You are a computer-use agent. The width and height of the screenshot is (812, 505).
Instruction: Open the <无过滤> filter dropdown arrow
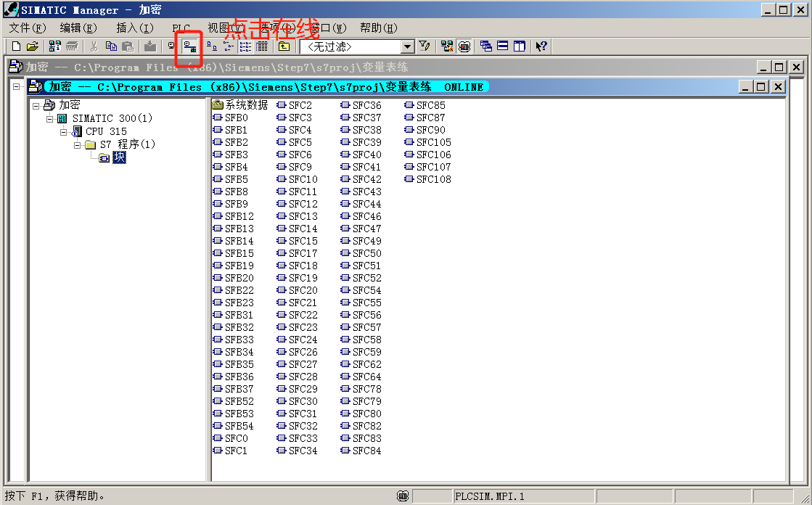[408, 47]
